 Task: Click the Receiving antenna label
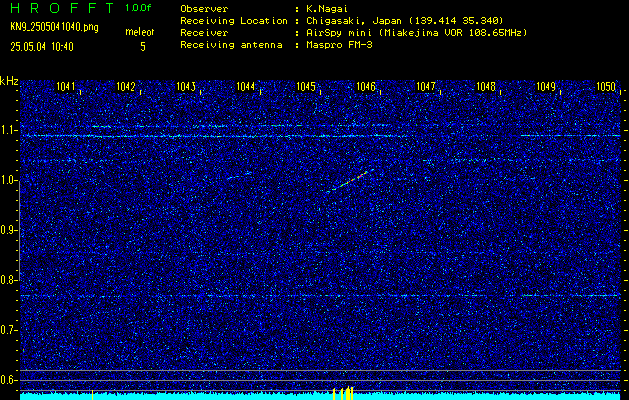231,45
